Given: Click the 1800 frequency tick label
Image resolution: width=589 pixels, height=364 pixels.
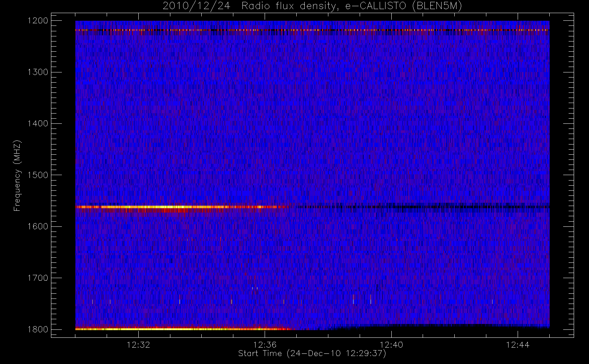Looking at the screenshot, I should coord(38,329).
